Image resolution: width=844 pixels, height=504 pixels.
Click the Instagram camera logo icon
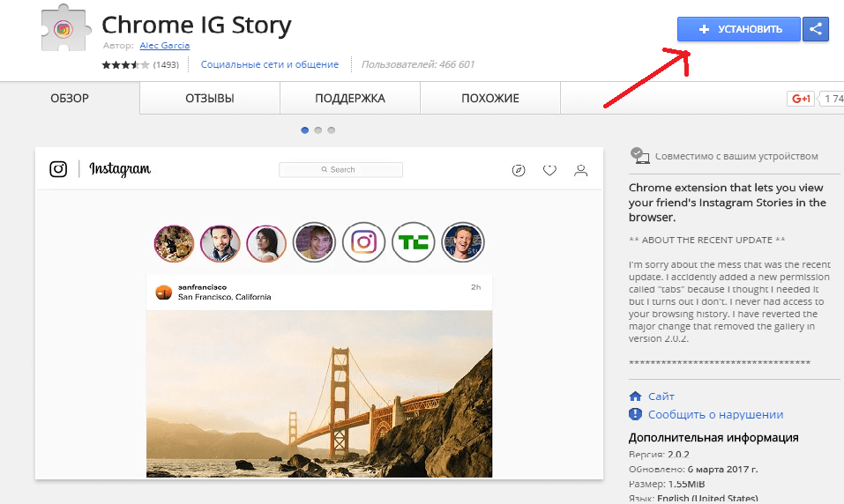[58, 169]
